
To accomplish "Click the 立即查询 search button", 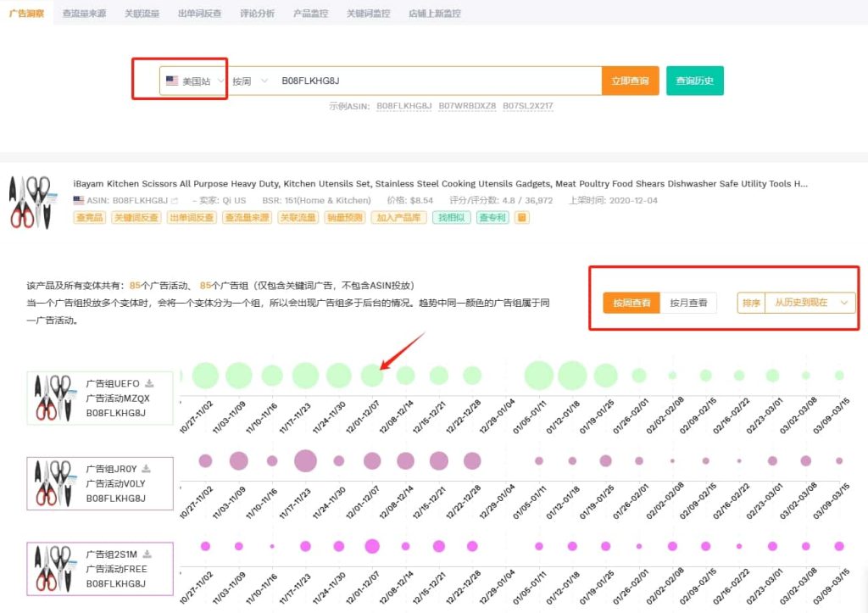I will click(630, 81).
